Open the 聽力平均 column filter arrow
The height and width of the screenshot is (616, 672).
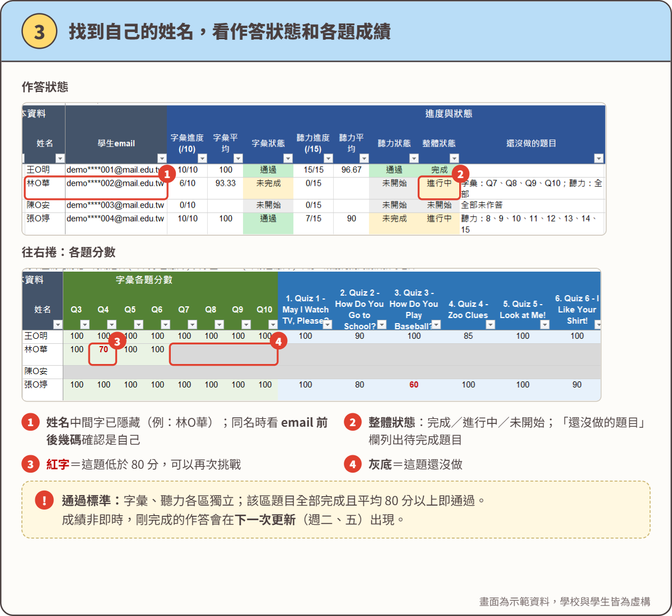click(x=364, y=158)
